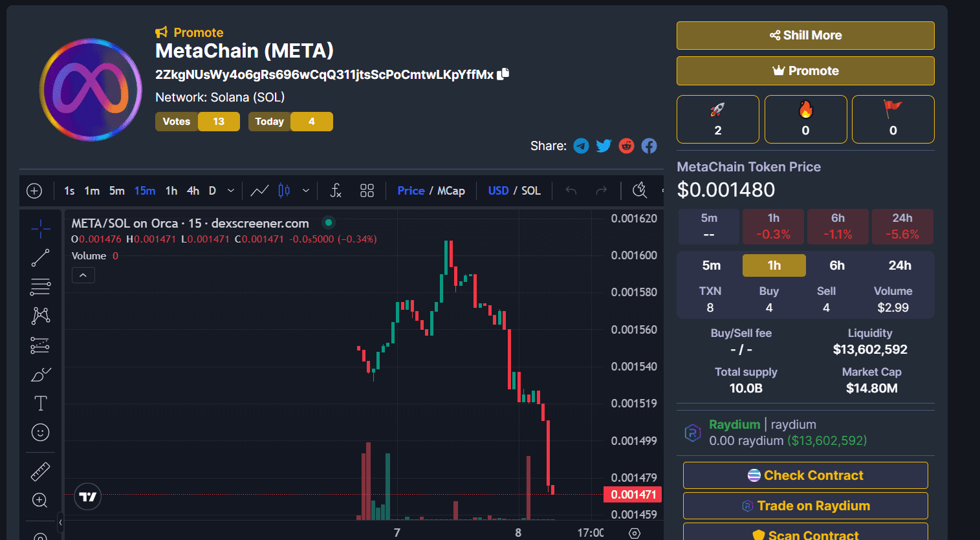Select the Text tool
980x540 pixels.
40,403
